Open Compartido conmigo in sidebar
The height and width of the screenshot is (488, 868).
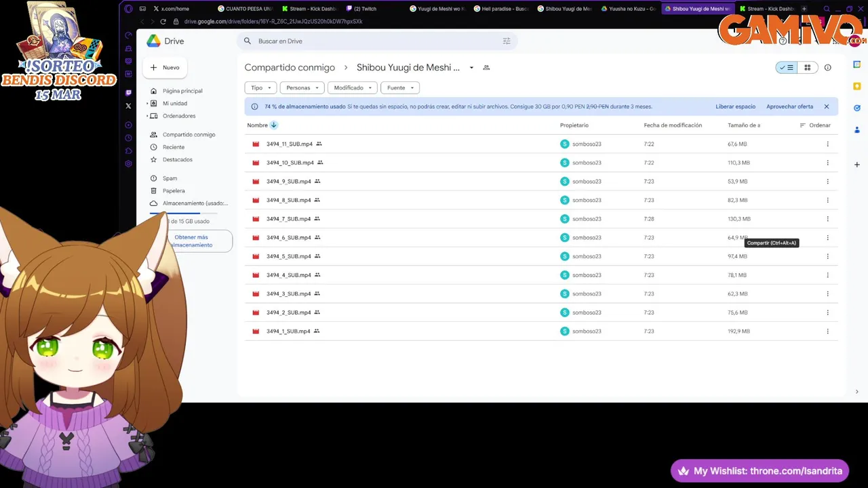click(189, 135)
